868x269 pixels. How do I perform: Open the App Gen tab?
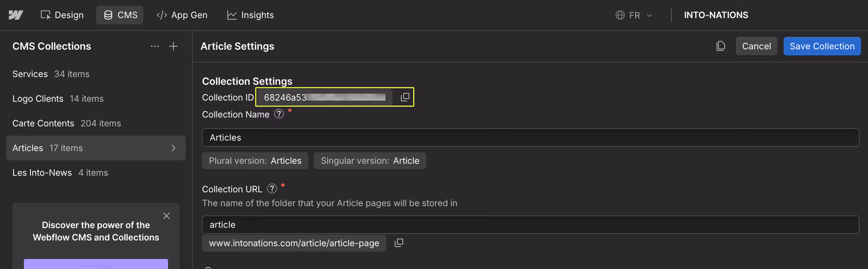[x=182, y=15]
